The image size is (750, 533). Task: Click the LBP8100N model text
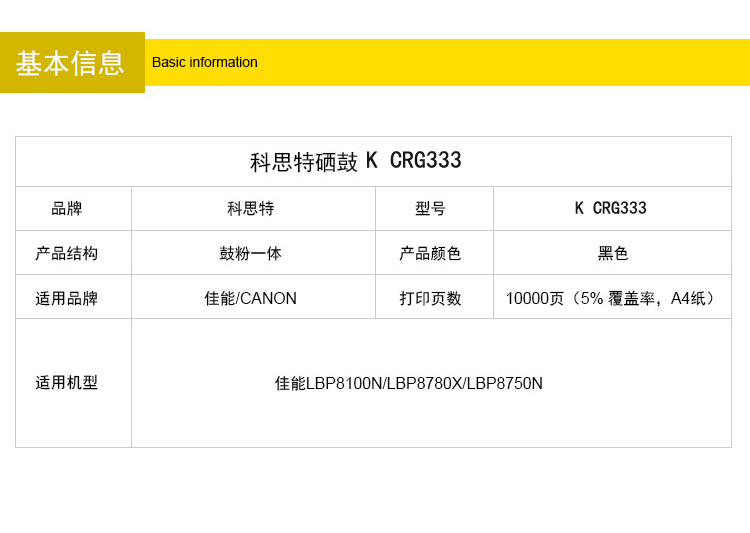click(344, 384)
